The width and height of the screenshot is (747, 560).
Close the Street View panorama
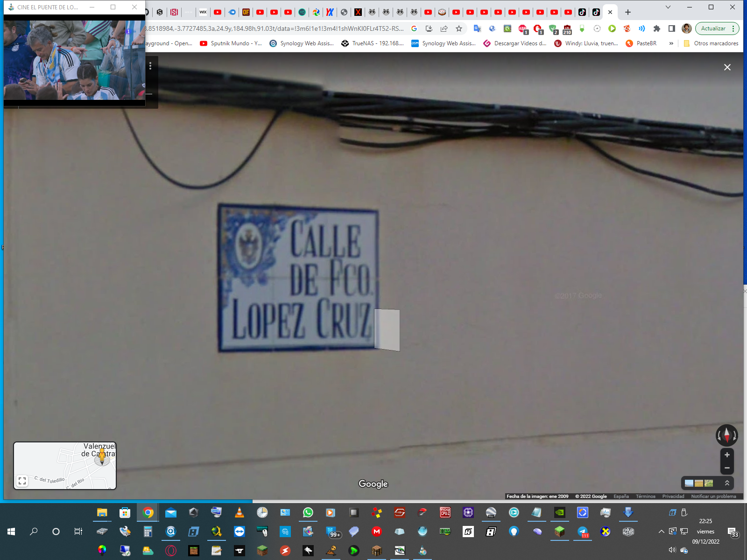click(x=727, y=67)
